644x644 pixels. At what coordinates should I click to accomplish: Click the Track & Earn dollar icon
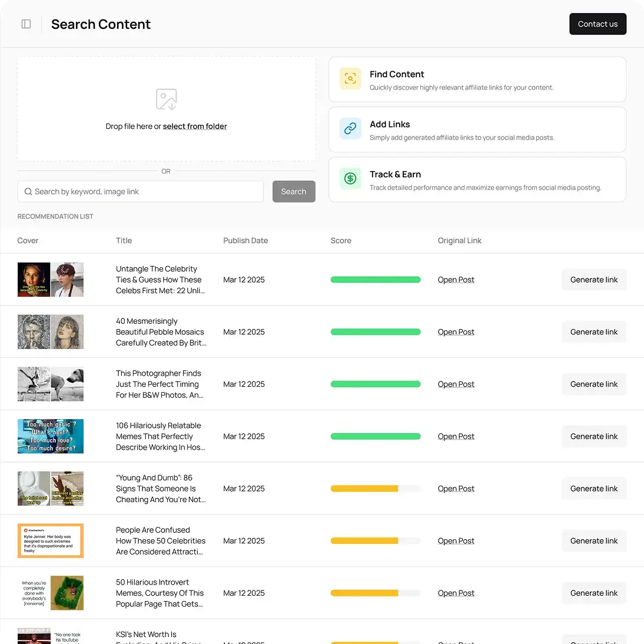pyautogui.click(x=350, y=178)
